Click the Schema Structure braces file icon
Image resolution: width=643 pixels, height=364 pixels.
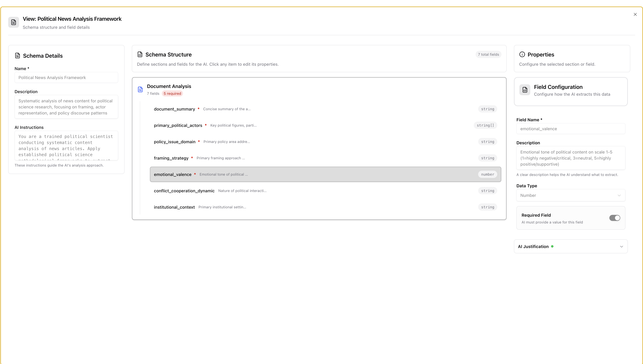pyautogui.click(x=140, y=54)
